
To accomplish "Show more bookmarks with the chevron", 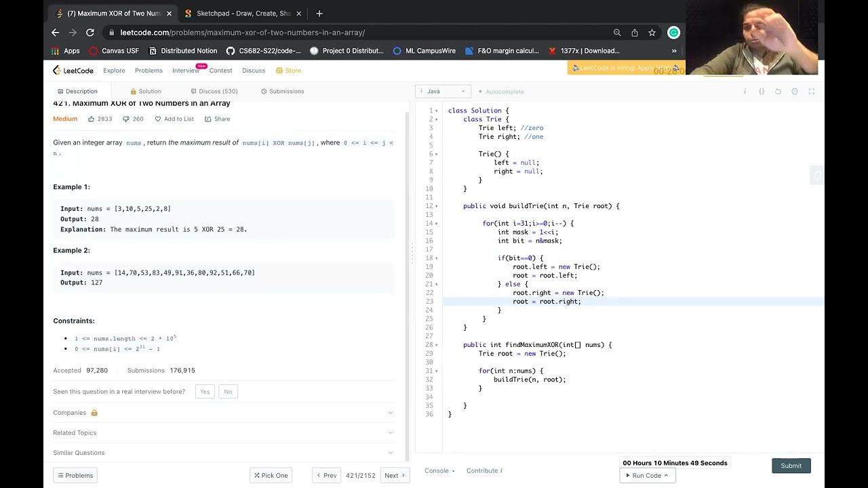I will tap(674, 51).
